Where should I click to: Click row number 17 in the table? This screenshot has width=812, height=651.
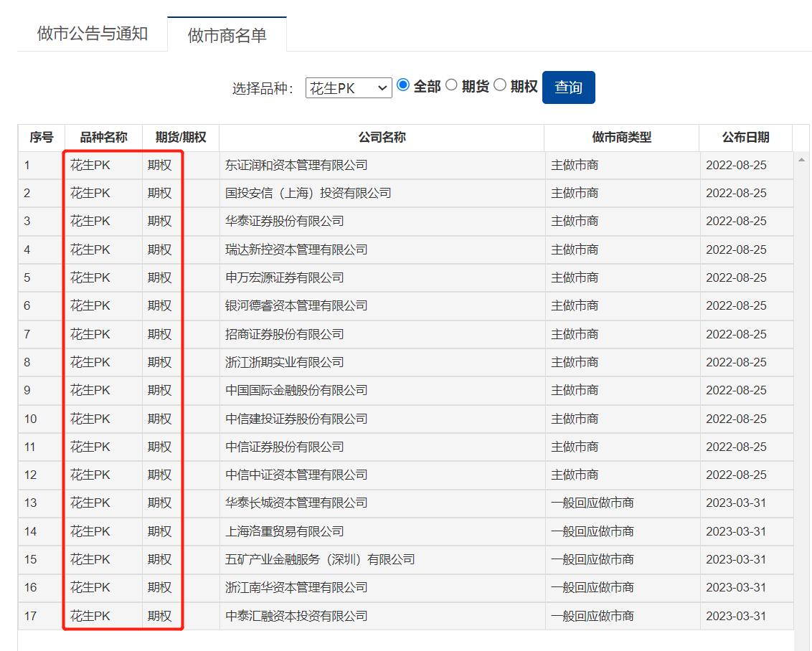[x=31, y=616]
